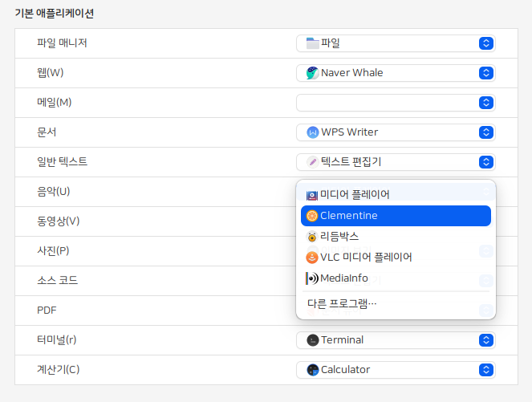Select 리듬박스 as music player

339,237
